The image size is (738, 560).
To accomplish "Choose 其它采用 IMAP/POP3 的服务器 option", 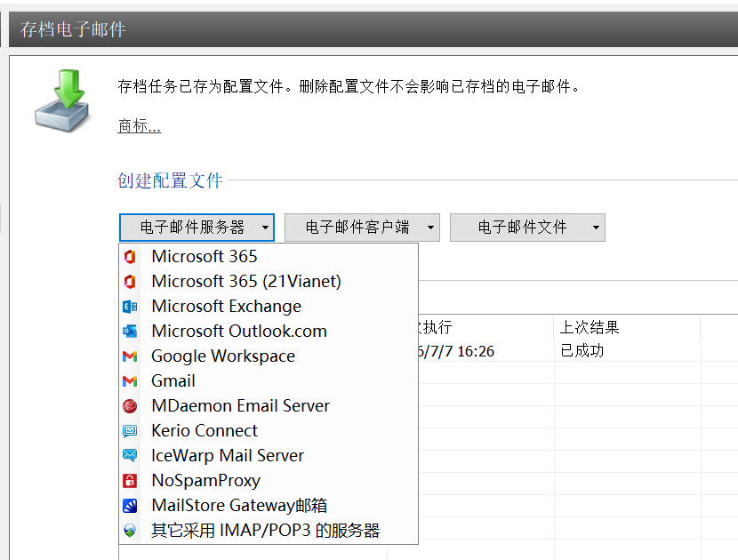I will click(x=269, y=531).
